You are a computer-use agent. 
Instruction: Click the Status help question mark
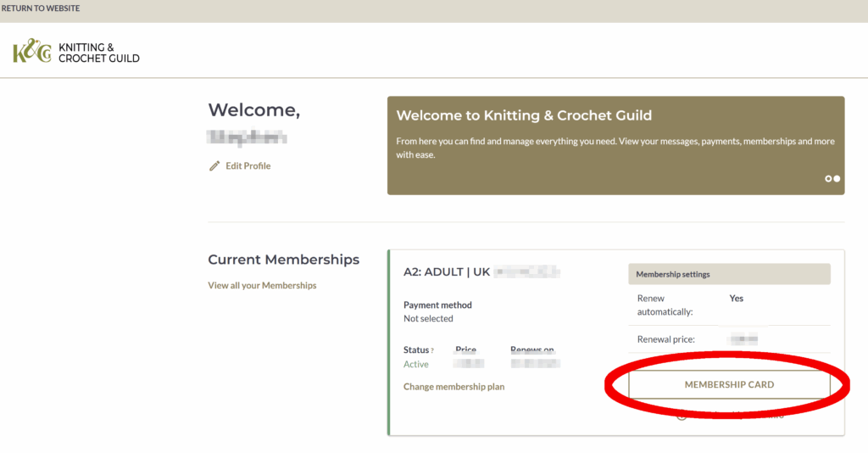click(x=432, y=350)
